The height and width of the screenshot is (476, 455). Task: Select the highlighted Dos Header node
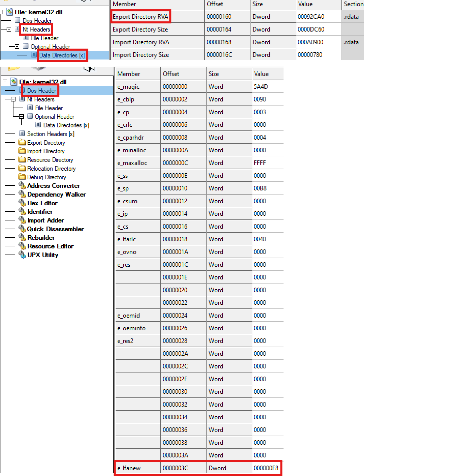click(42, 91)
